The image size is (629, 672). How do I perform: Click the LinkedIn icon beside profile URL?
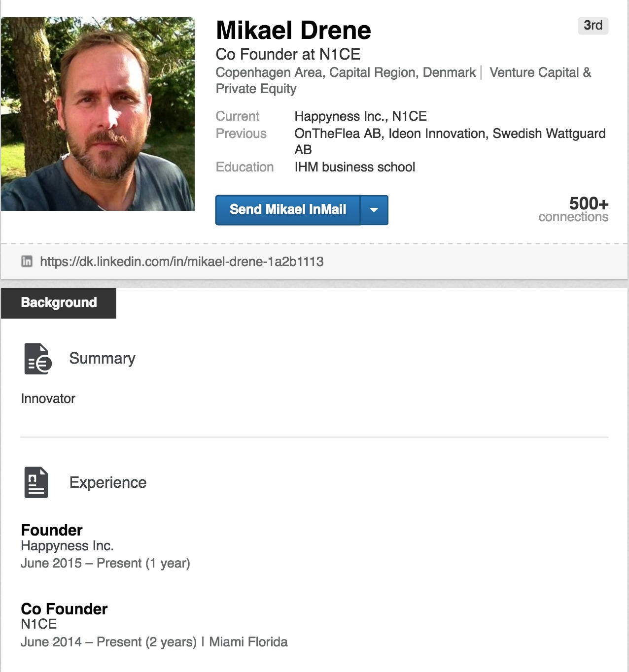coord(27,262)
